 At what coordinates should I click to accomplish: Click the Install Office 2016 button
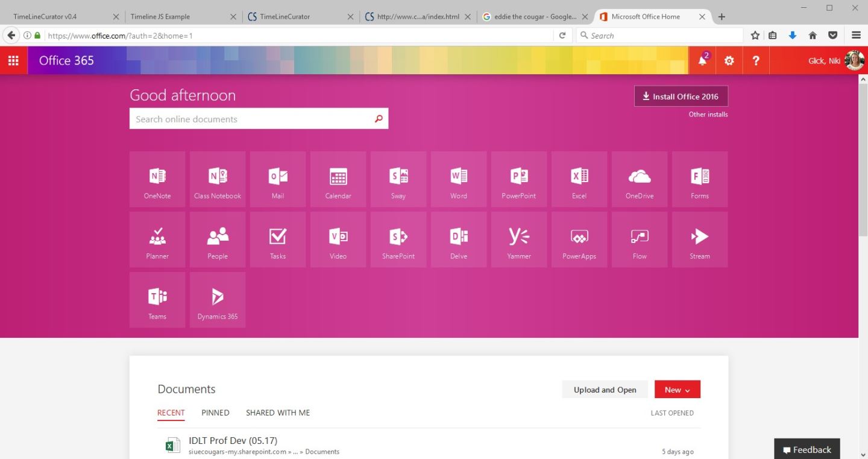click(x=681, y=97)
